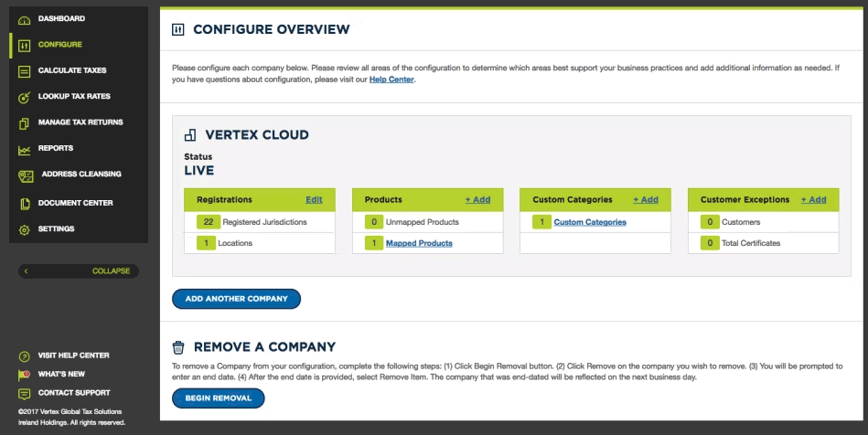Open the Dashboard menu item
The height and width of the screenshot is (435, 868).
(61, 18)
